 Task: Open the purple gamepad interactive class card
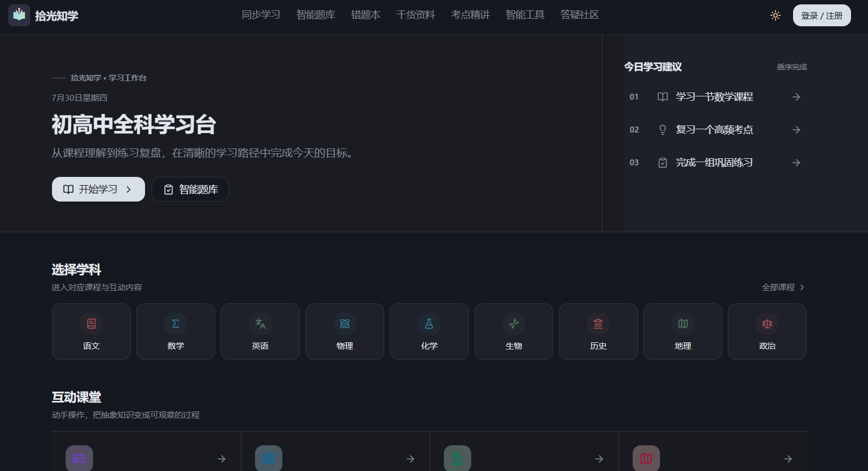click(x=146, y=451)
